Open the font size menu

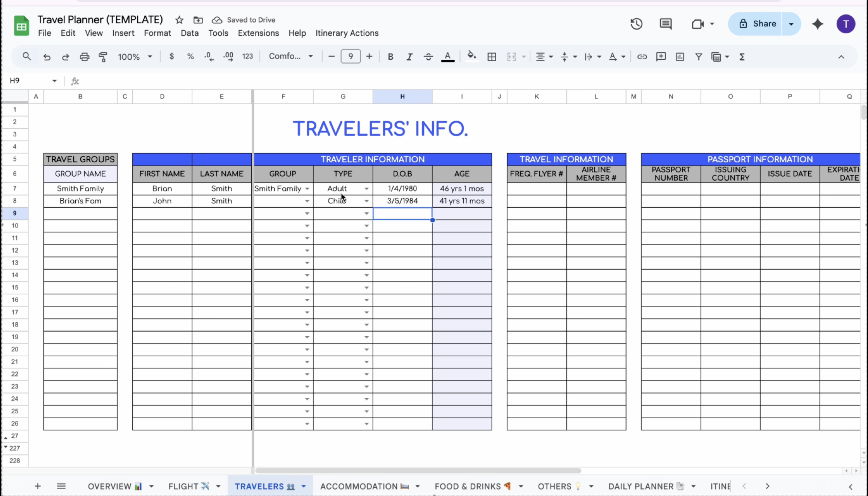[x=350, y=56]
